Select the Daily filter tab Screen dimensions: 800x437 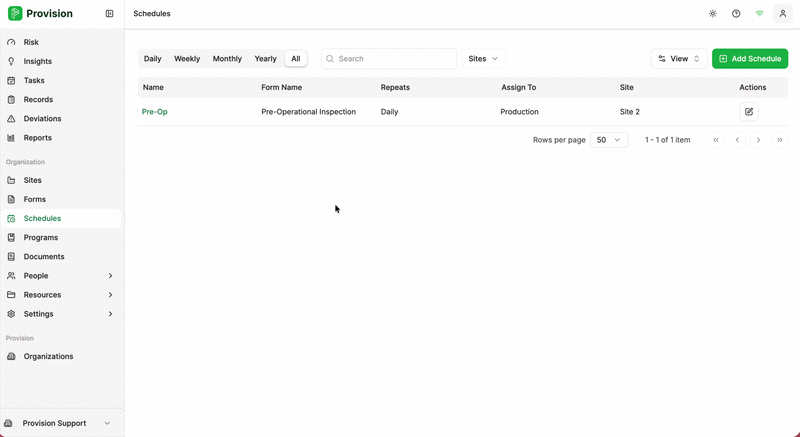(152, 59)
